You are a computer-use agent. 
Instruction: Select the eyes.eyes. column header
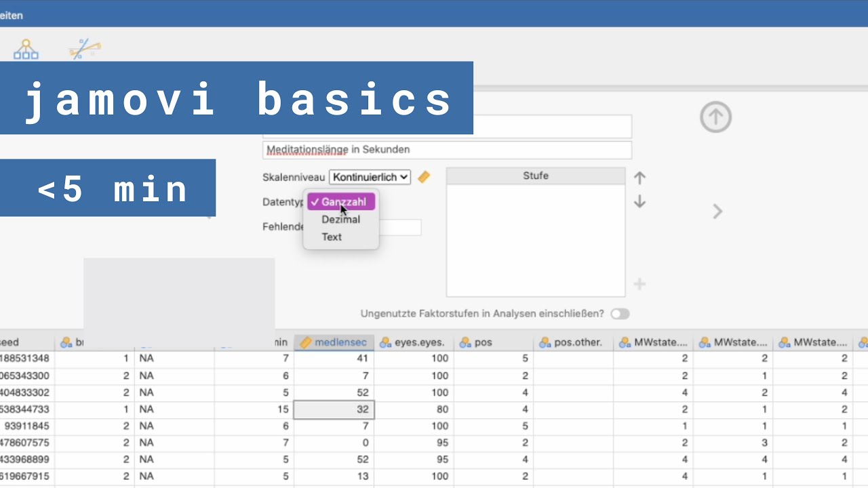click(x=414, y=342)
